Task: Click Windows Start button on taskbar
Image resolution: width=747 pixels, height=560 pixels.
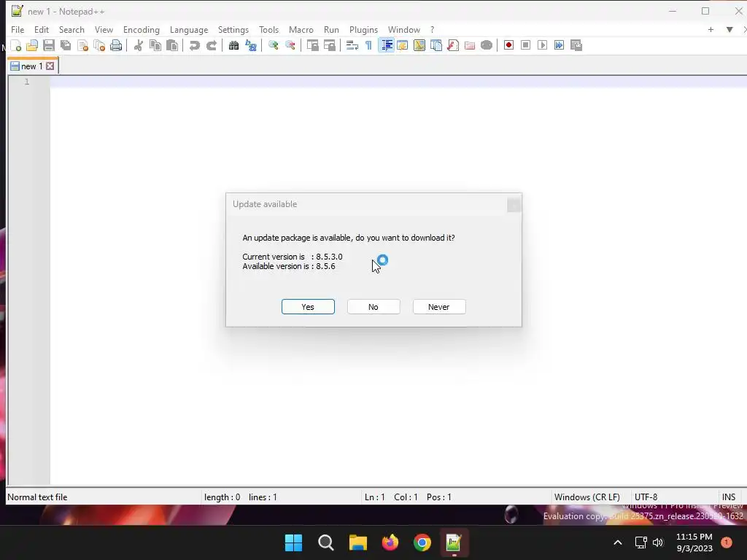Action: tap(293, 542)
